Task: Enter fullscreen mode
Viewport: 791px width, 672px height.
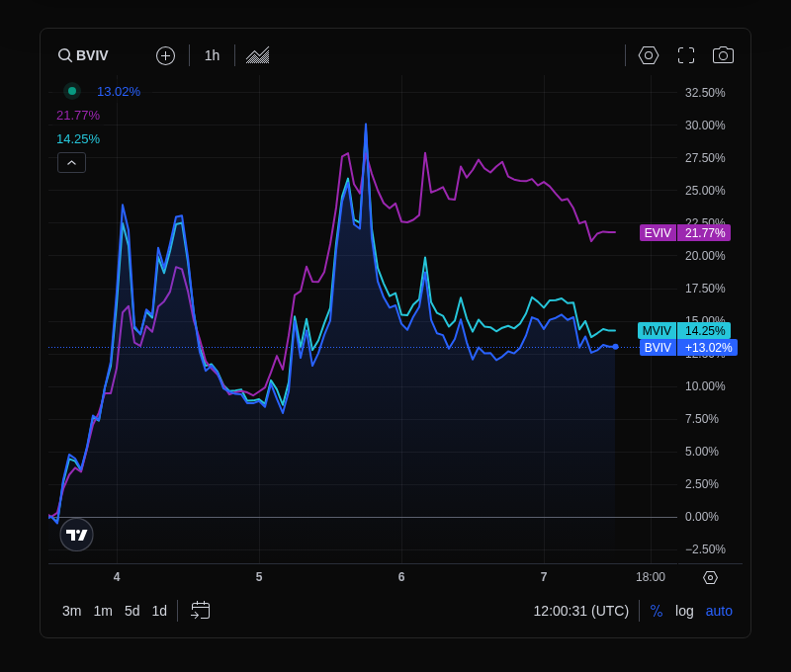Action: click(686, 55)
